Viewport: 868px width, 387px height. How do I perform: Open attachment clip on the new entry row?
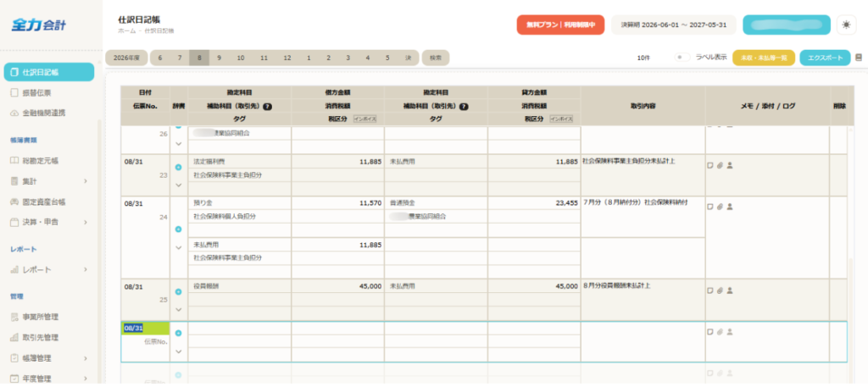[x=720, y=332]
